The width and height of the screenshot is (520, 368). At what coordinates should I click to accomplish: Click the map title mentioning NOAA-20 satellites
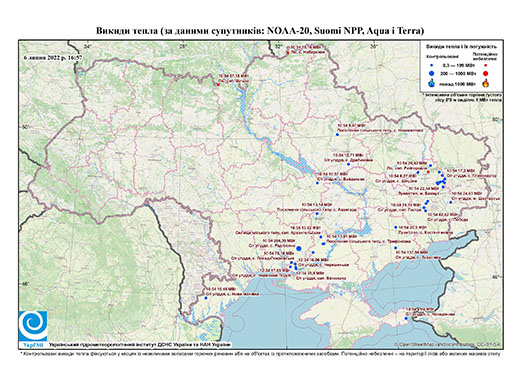click(x=260, y=31)
